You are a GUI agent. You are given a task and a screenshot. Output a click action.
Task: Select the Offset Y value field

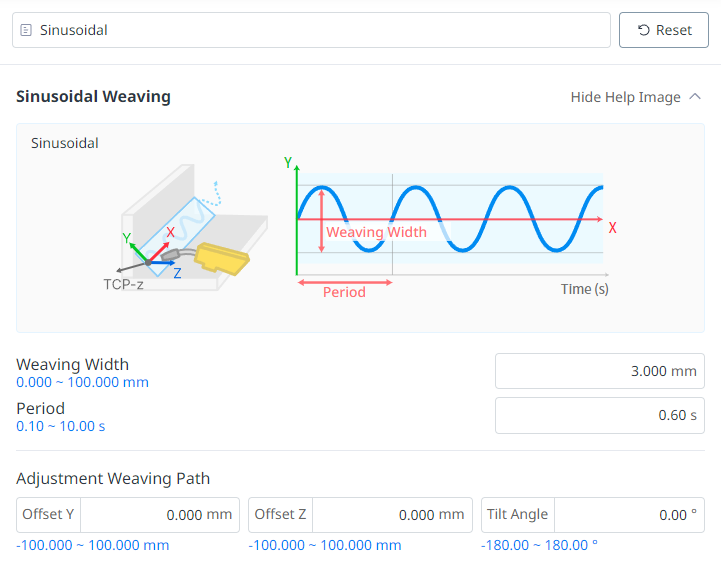[x=160, y=515]
